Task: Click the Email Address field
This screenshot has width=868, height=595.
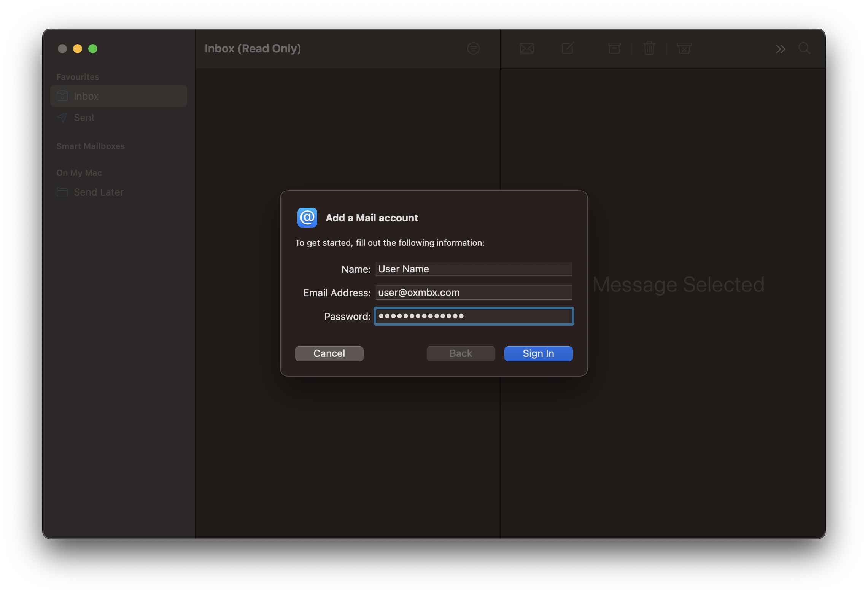Action: [x=474, y=293]
